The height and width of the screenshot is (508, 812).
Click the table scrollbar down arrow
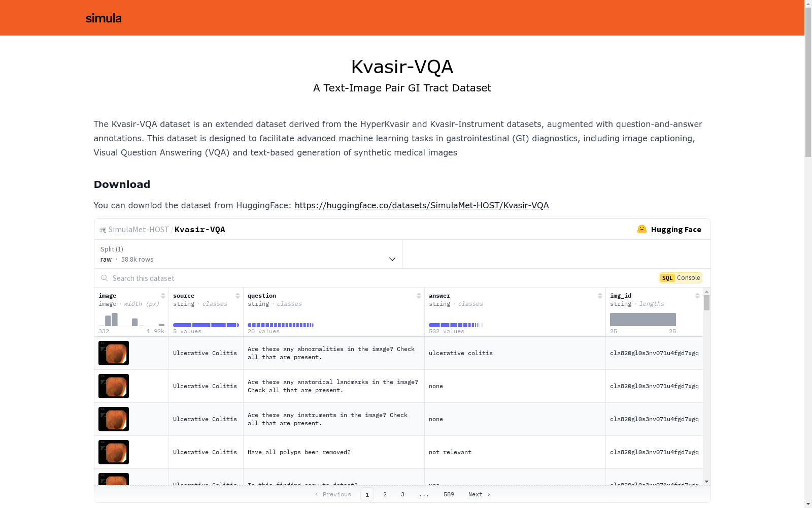point(706,482)
